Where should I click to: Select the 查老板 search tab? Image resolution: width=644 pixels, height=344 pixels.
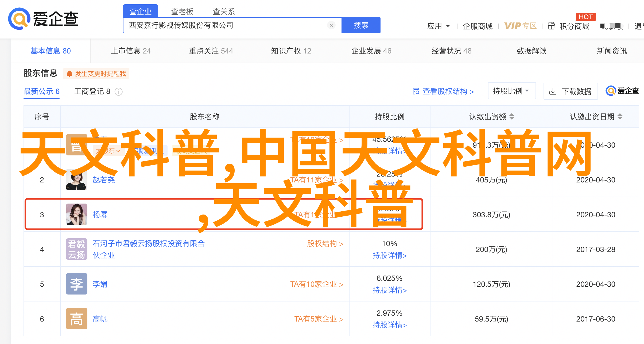click(x=182, y=12)
